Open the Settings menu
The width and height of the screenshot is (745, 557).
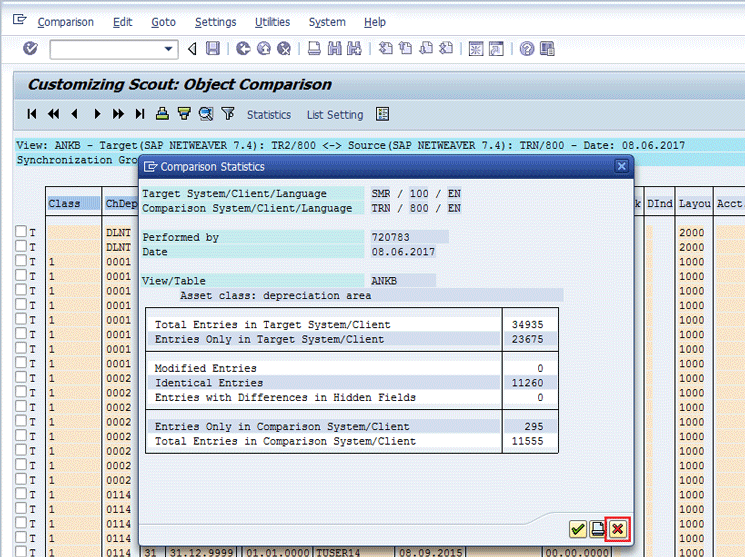215,22
